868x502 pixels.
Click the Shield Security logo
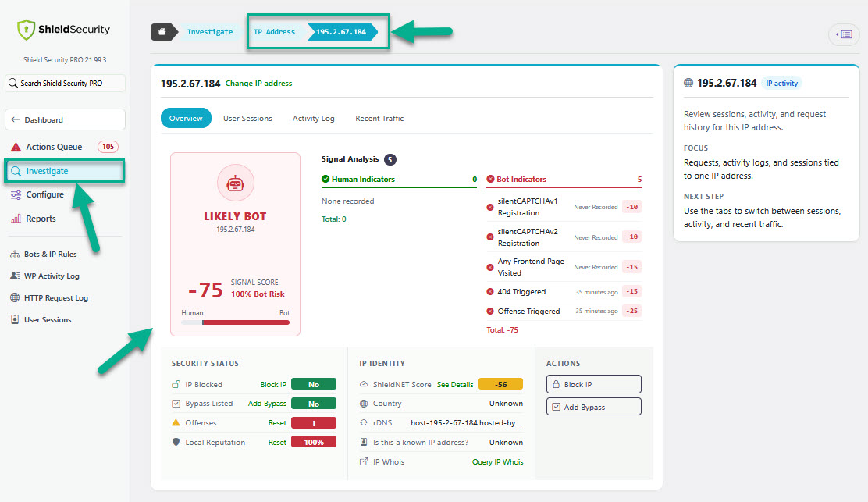coord(64,30)
